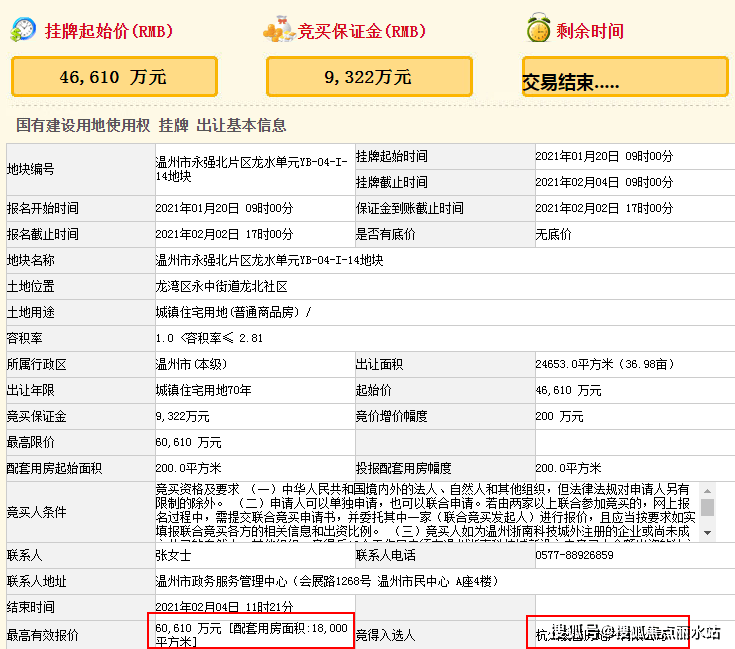Click the 配套用房起始面积 label
This screenshot has width=735, height=649.
point(54,469)
